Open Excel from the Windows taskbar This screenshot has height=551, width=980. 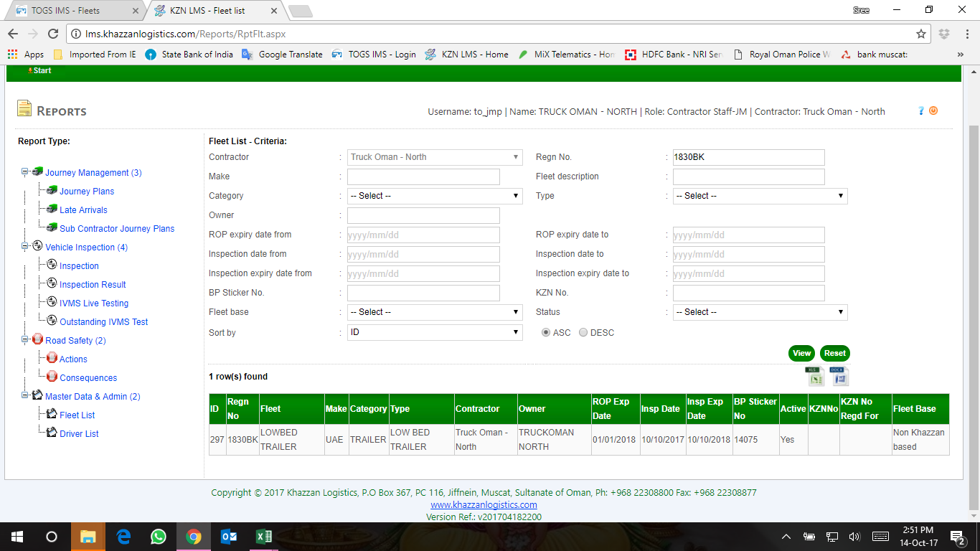click(x=263, y=537)
